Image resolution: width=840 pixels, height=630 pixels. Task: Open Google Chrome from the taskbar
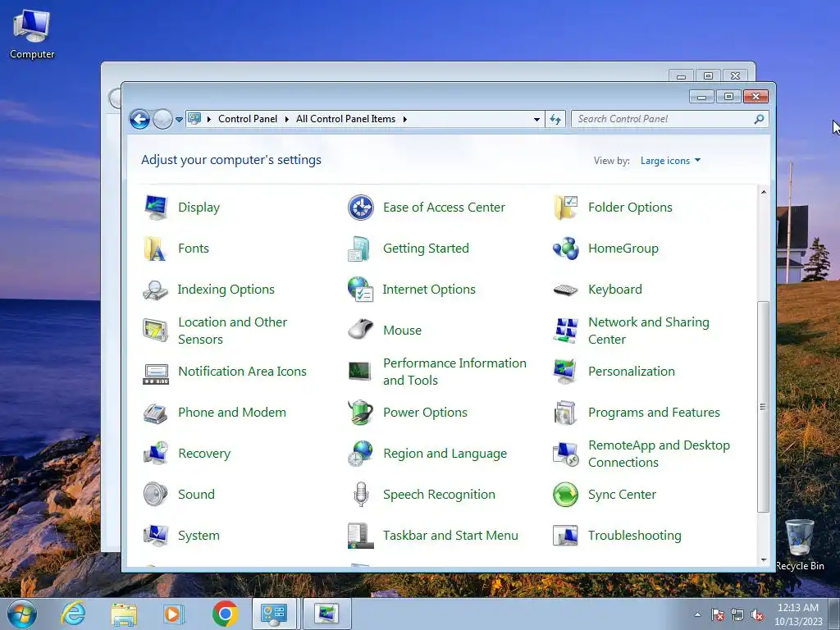(225, 614)
